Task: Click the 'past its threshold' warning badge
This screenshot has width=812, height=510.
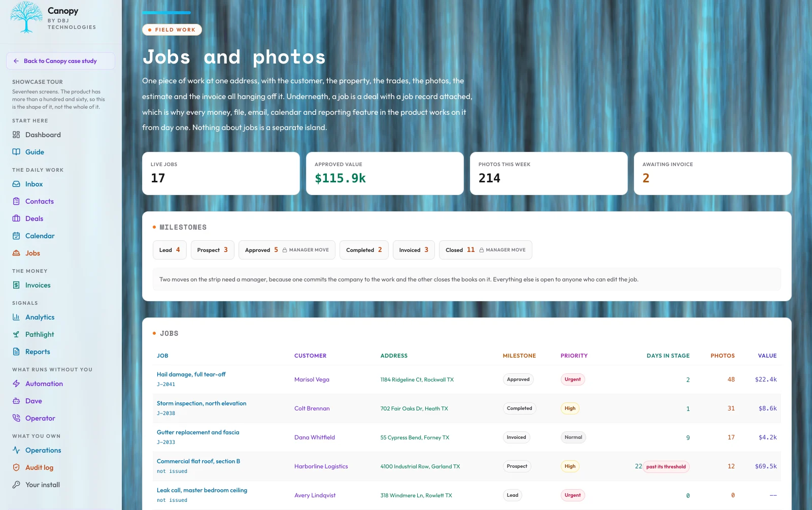Action: 666,467
